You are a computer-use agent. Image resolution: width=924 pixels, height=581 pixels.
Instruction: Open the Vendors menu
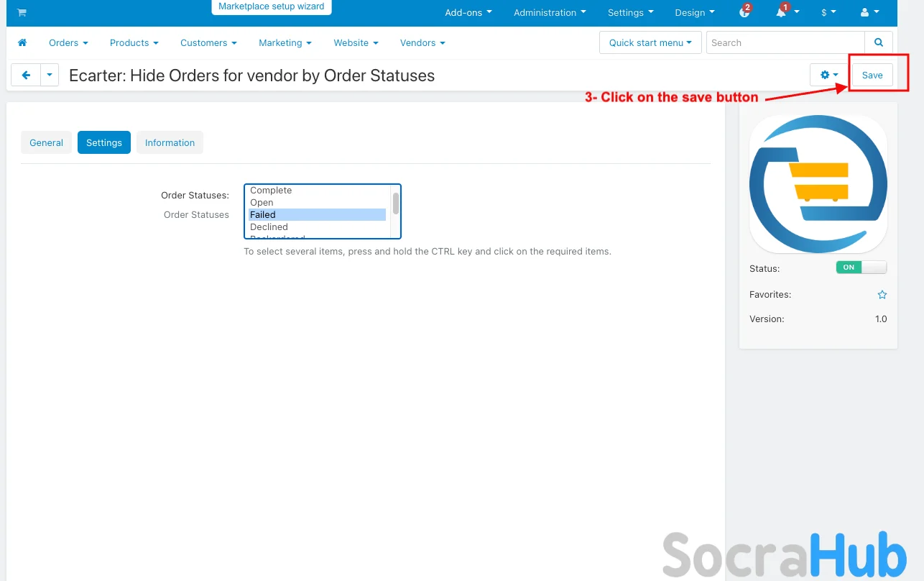(422, 42)
